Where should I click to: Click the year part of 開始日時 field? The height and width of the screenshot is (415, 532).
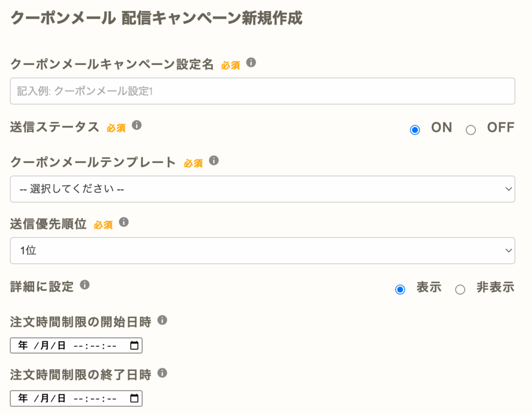(23, 345)
